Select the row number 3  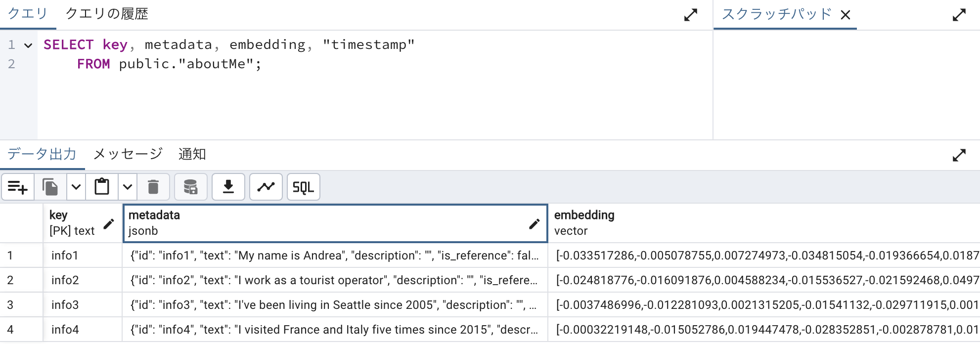[22, 304]
